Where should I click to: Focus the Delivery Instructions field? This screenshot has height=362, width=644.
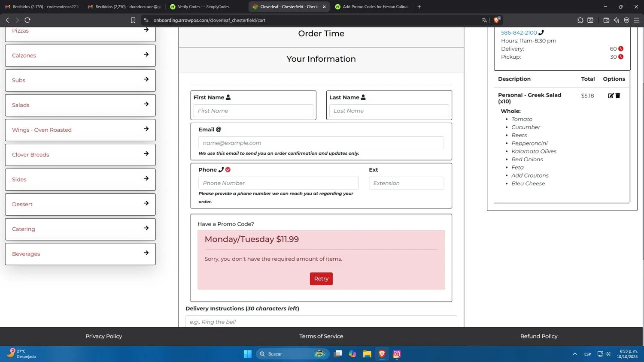coord(321,322)
